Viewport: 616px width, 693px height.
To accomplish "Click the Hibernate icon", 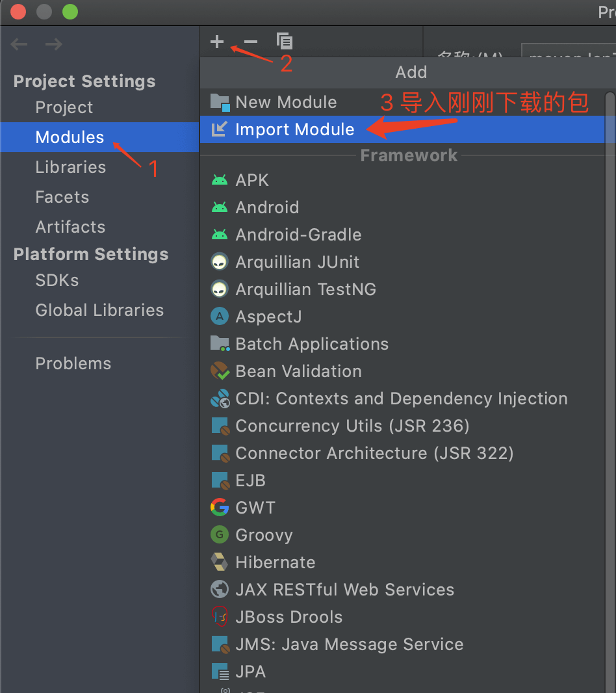I will pos(220,562).
